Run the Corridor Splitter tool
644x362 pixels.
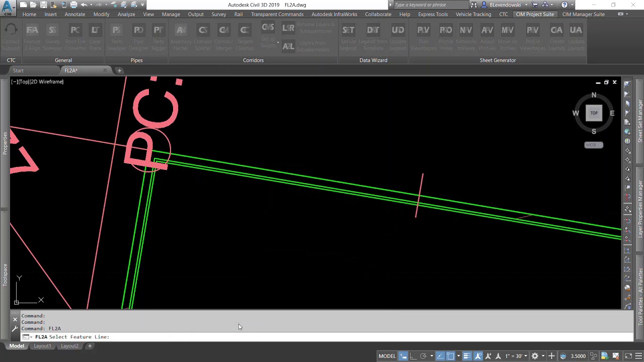click(203, 38)
